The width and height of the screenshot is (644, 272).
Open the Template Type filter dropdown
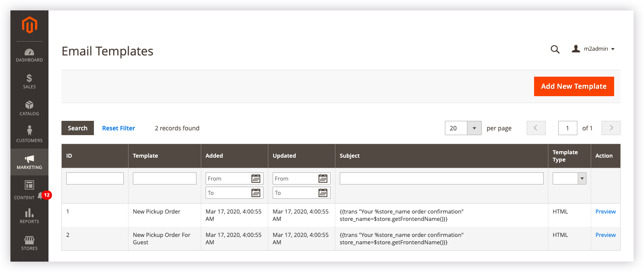pyautogui.click(x=569, y=178)
